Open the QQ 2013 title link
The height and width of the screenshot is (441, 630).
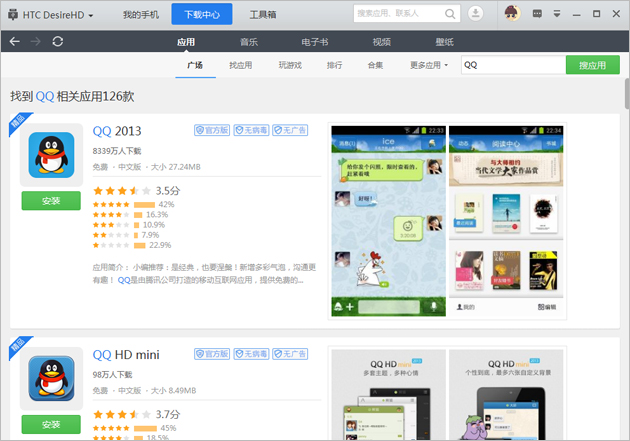pos(118,131)
